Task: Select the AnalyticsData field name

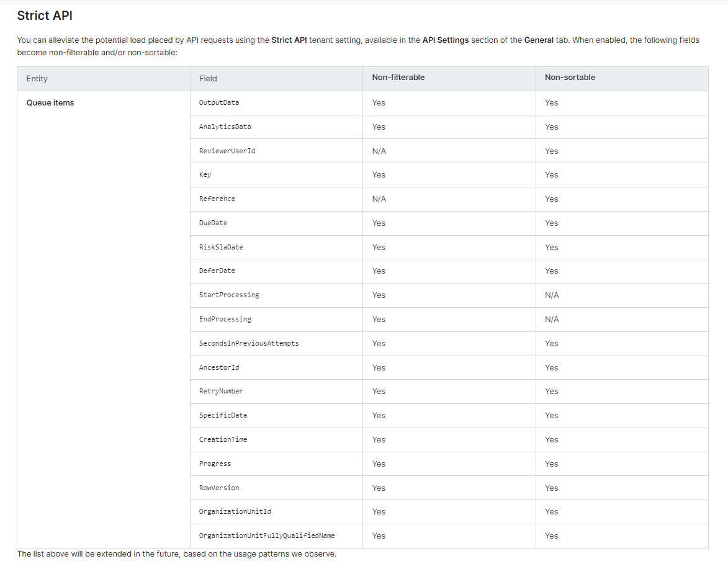Action: 225,127
